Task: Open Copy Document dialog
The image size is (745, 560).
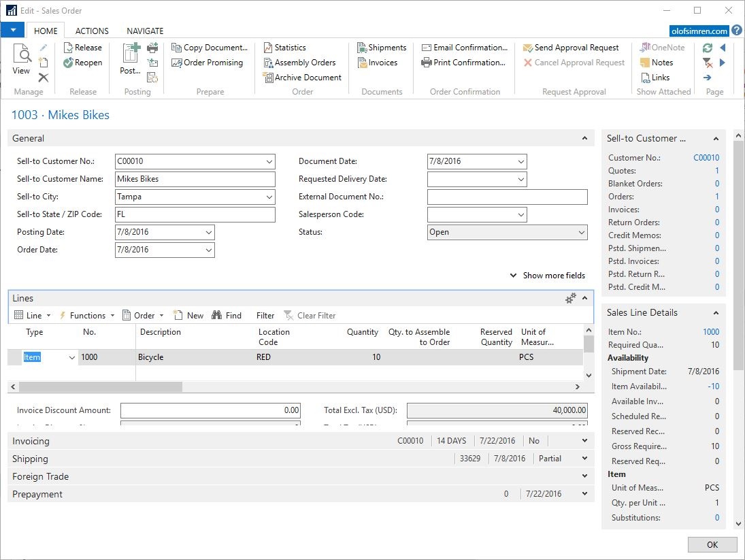Action: [x=210, y=48]
